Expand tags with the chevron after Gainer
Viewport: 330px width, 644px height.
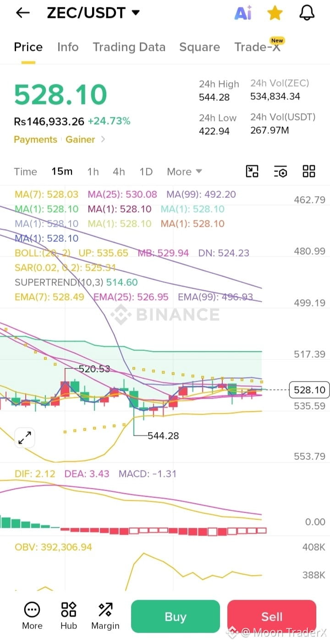tap(103, 139)
